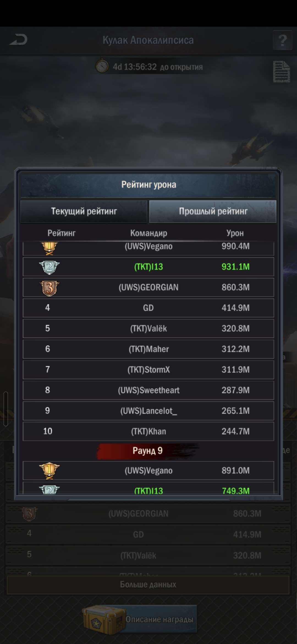
Task: Select commander (UWS)GEORGIAN row in popup
Action: click(148, 287)
